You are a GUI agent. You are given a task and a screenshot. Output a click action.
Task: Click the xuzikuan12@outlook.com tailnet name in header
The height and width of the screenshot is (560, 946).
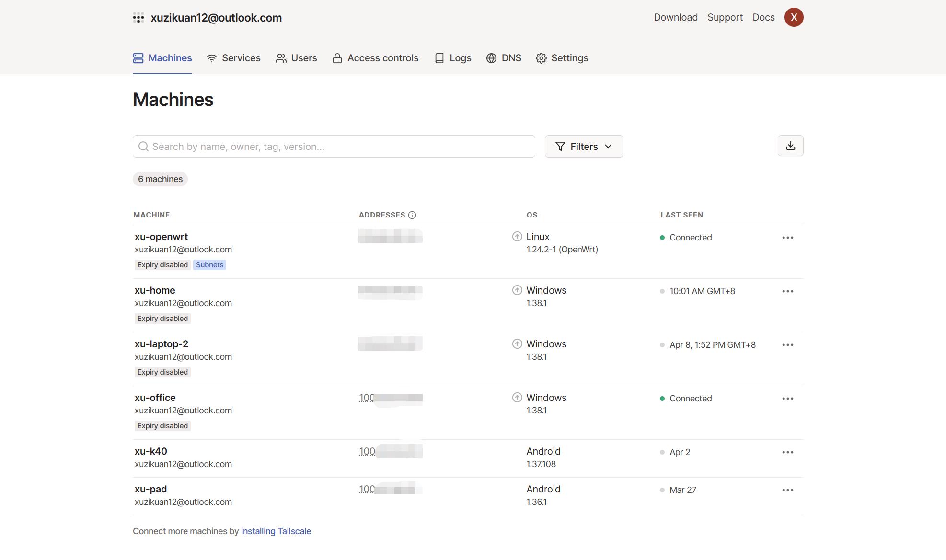216,18
